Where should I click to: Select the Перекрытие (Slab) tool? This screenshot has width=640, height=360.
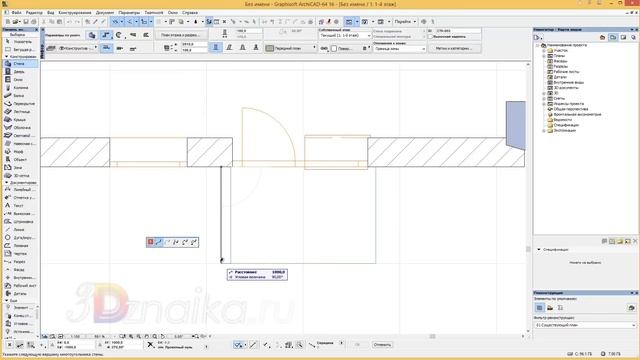pyautogui.click(x=20, y=104)
